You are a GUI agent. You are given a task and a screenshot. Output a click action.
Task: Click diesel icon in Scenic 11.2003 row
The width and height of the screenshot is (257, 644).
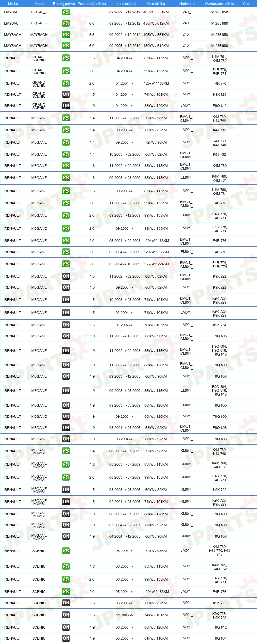(x=66, y=615)
